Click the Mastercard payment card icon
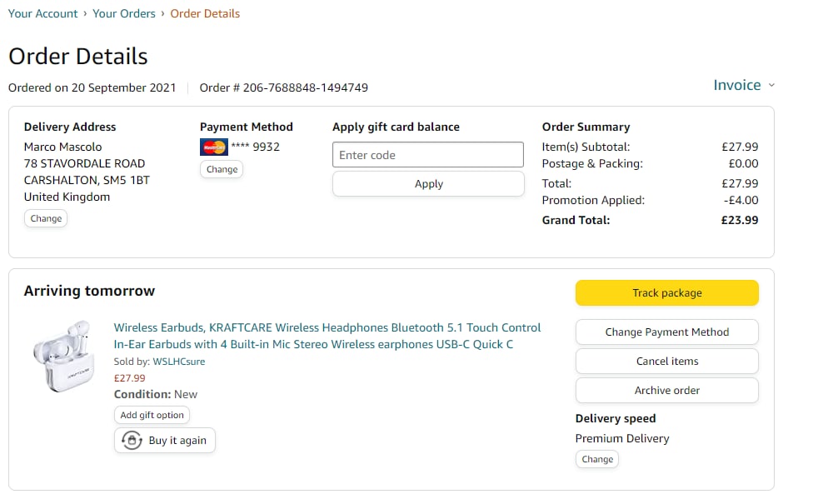Screen dimensions: 838x504 coord(214,147)
